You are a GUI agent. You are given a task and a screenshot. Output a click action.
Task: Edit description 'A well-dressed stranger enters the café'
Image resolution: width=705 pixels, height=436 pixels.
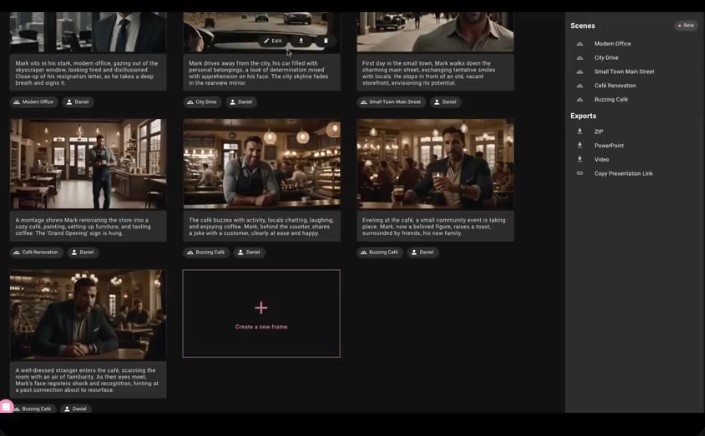[x=88, y=380]
